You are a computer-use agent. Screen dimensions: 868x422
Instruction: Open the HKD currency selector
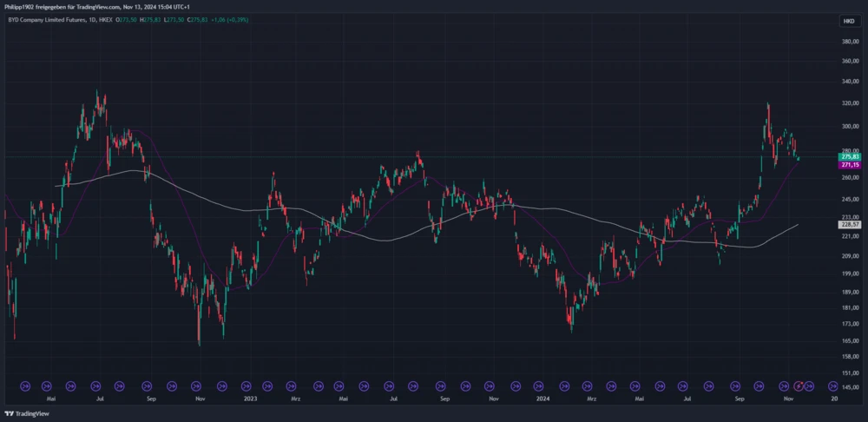[x=847, y=21]
